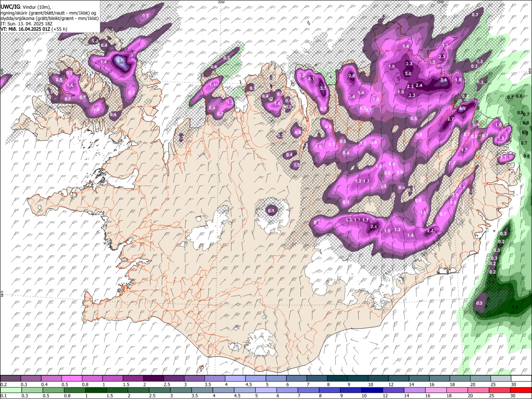Click the 0.3 value on the central glacier
This screenshot has width=532, height=399.
pyautogui.click(x=271, y=211)
